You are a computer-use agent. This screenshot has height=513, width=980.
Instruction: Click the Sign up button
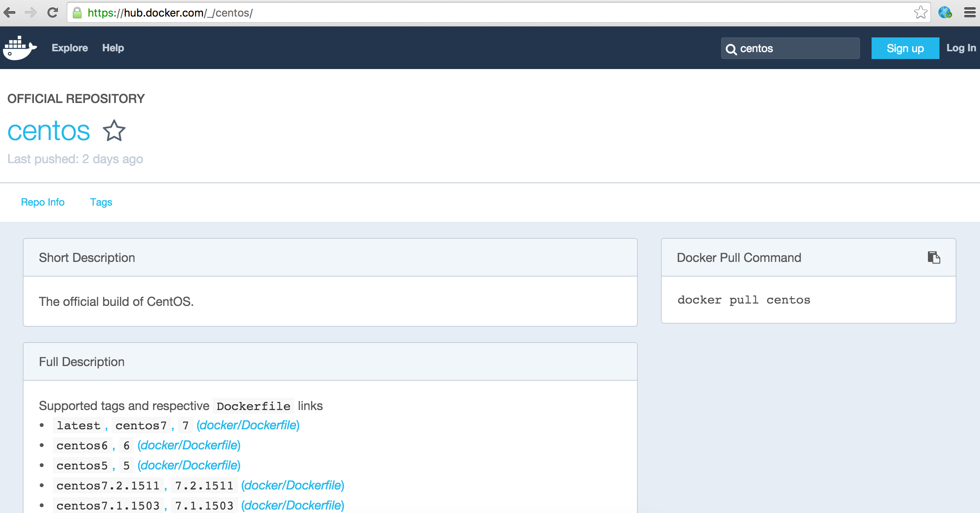click(x=905, y=48)
